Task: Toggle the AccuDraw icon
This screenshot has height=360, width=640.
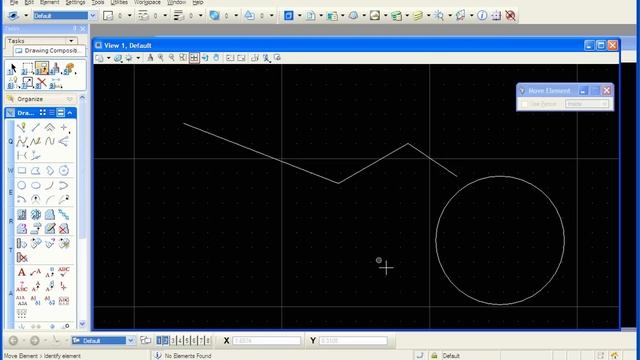Action: pos(496,16)
